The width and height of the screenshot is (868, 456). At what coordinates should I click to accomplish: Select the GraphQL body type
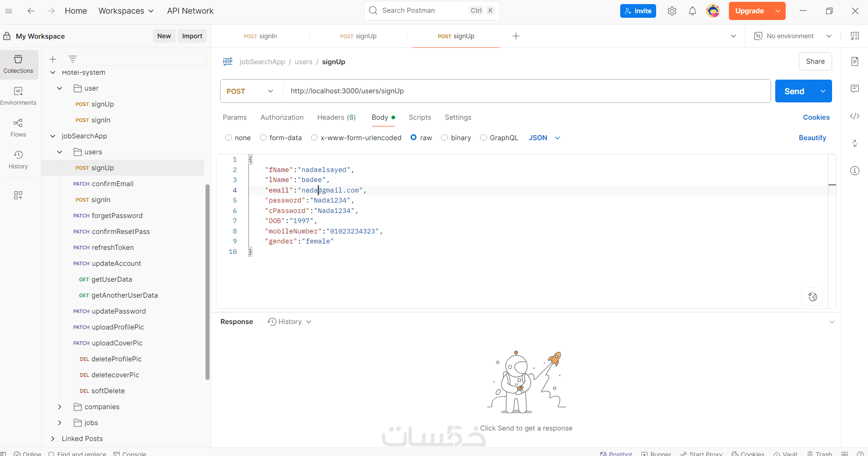tap(483, 137)
